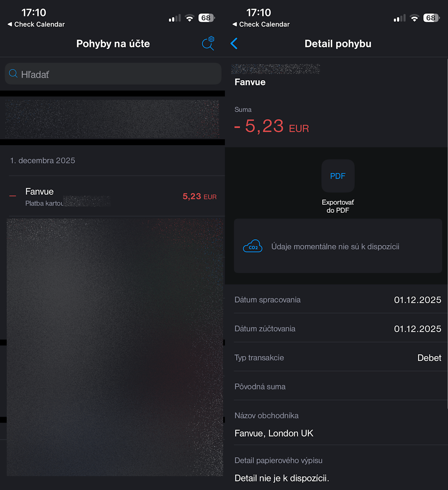The width and height of the screenshot is (448, 490).
Task: Tap the magnifier icon inside the search bar
Action: (13, 73)
